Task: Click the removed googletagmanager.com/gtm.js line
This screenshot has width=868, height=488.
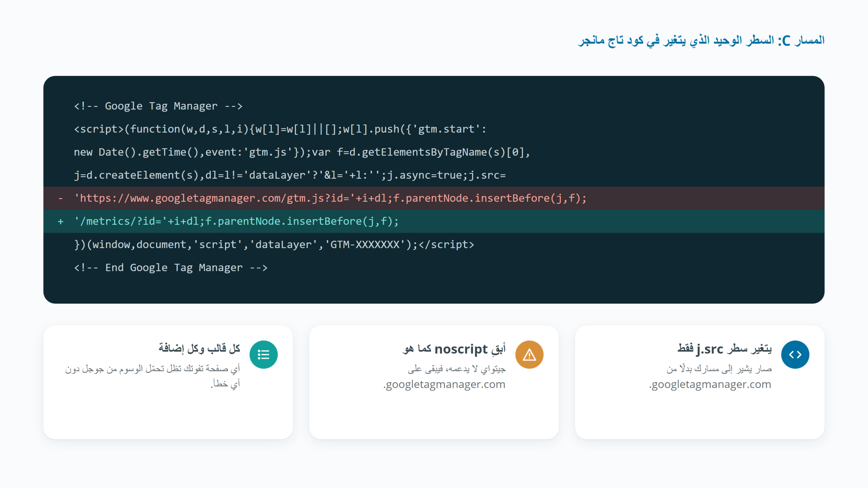Action: click(434, 198)
